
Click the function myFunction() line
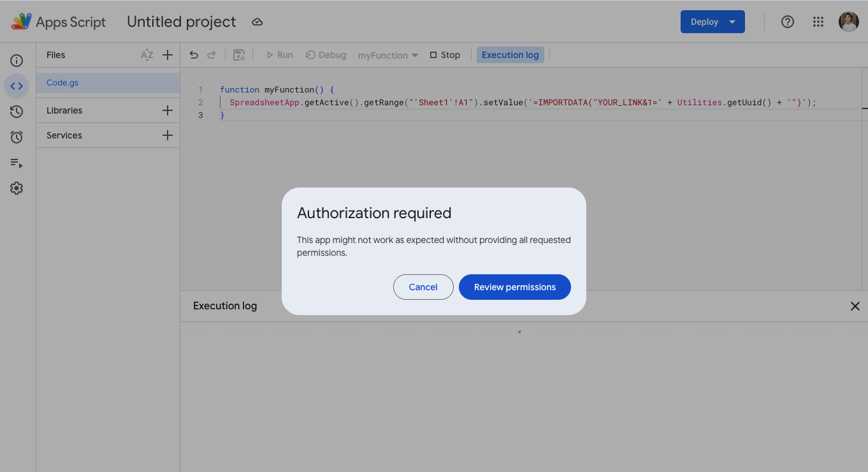(277, 90)
